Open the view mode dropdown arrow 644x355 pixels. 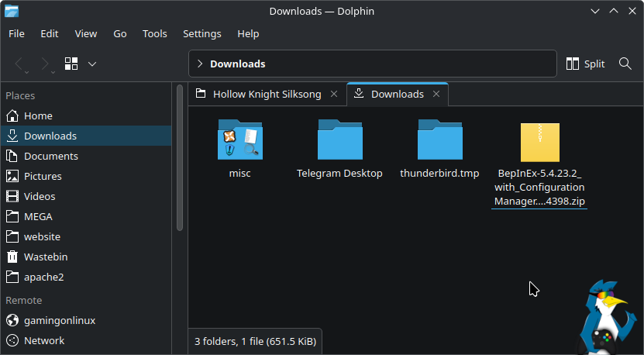tap(91, 64)
